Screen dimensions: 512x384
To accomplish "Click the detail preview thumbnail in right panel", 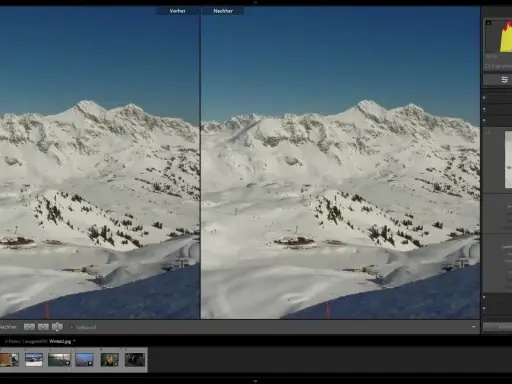I will [x=508, y=160].
